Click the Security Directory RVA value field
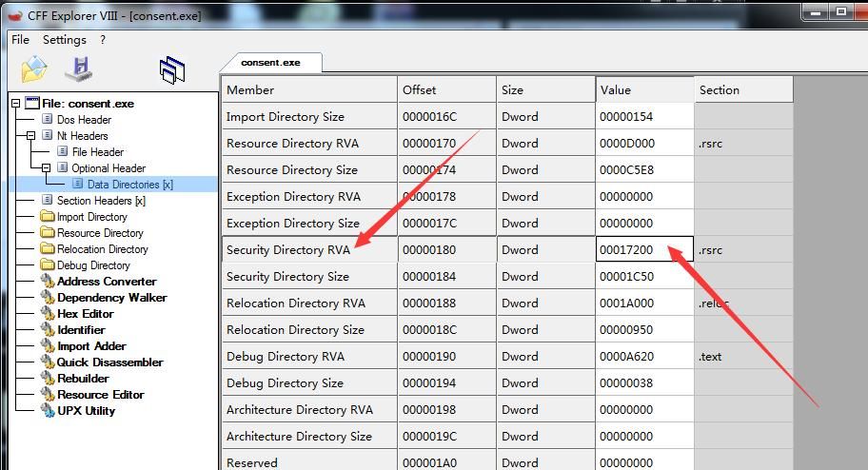This screenshot has height=470, width=868. point(644,249)
